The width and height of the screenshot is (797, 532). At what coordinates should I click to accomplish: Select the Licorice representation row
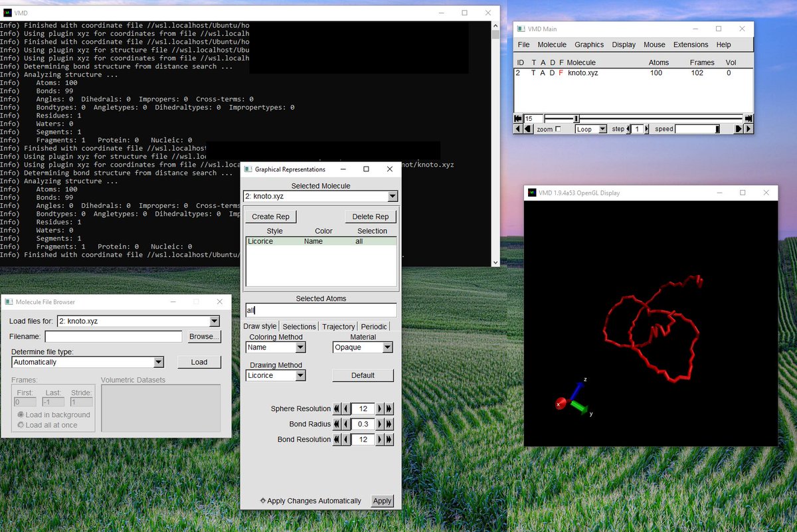321,242
